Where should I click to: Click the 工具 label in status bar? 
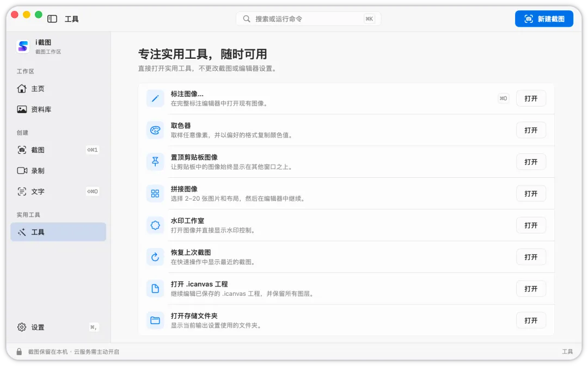567,352
